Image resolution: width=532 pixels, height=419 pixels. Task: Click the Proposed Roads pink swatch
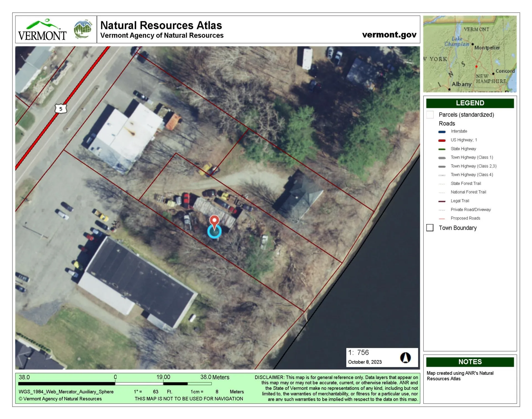(x=442, y=219)
